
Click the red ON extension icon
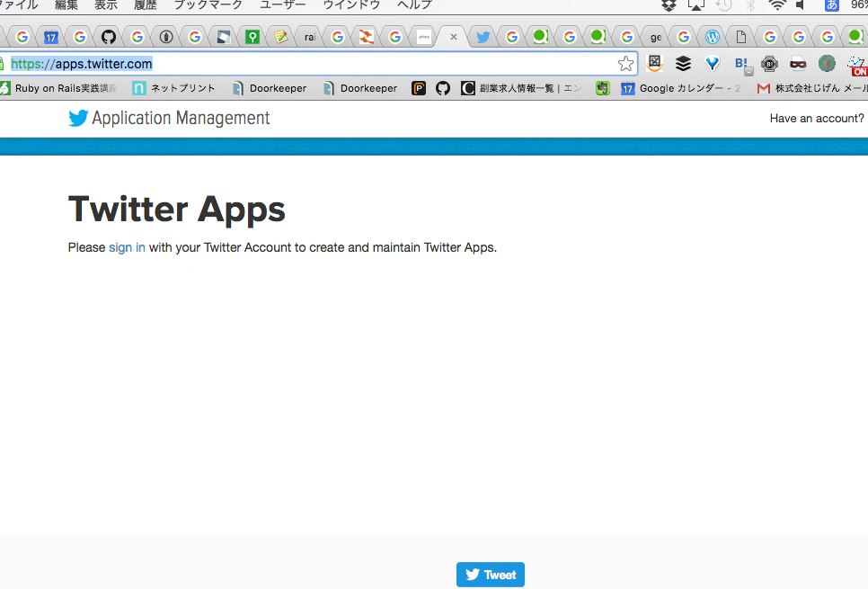(x=857, y=66)
